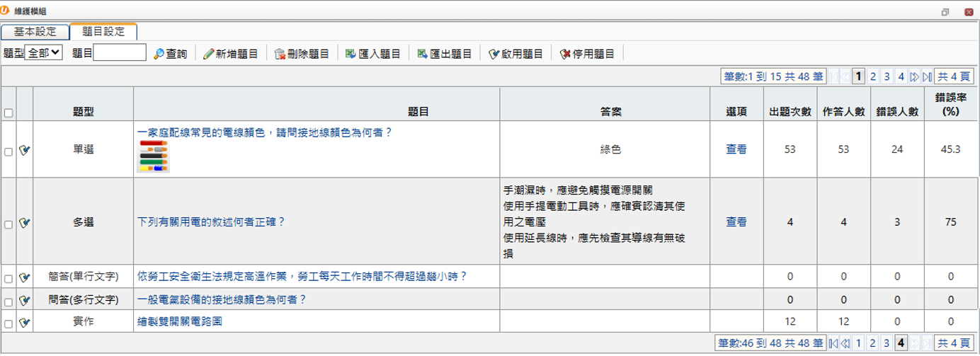Click 匯出題目 export toolbar button
The width and height of the screenshot is (980, 356).
tap(444, 54)
